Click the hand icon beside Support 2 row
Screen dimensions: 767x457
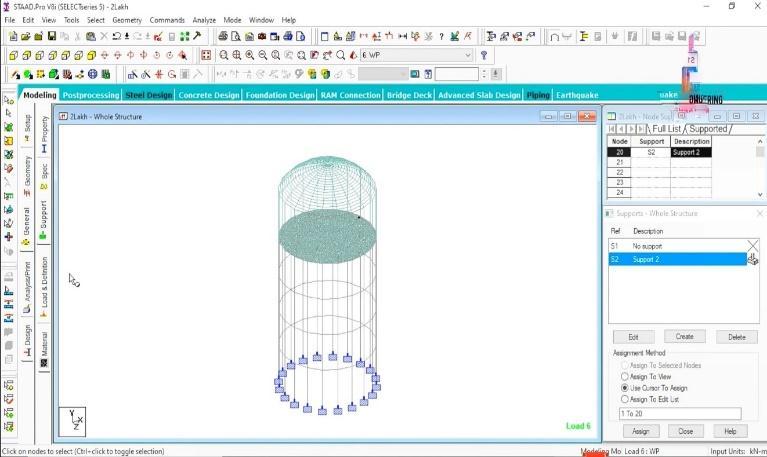click(x=753, y=259)
